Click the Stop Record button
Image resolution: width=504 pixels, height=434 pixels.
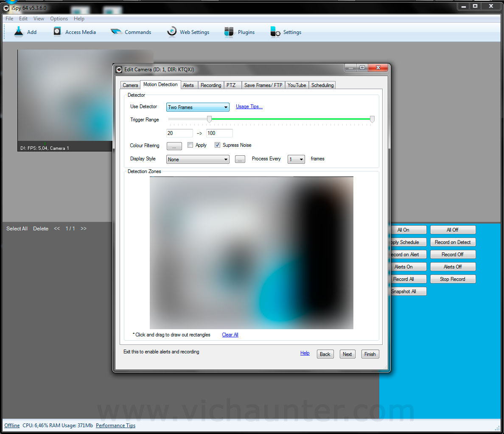[x=453, y=279]
